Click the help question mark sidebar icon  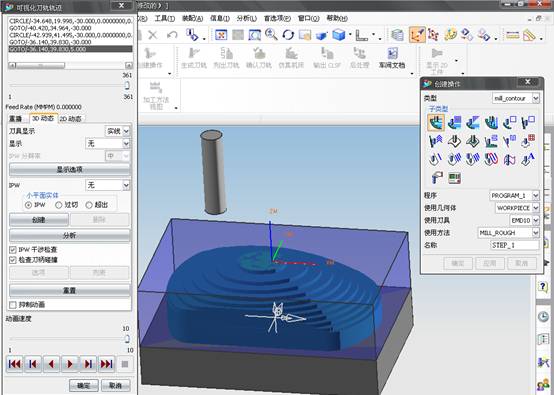tap(543, 286)
